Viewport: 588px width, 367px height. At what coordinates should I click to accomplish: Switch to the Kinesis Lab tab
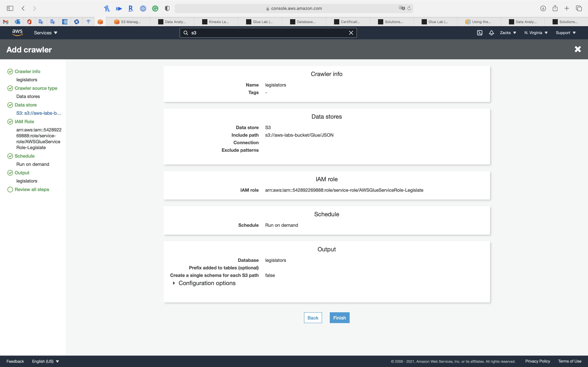pyautogui.click(x=216, y=22)
